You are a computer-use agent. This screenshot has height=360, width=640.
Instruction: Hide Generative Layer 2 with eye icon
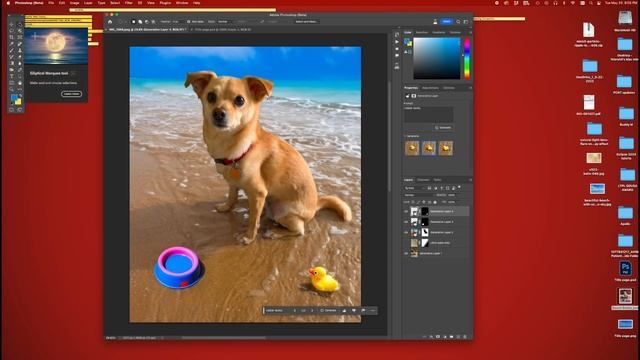click(x=406, y=233)
